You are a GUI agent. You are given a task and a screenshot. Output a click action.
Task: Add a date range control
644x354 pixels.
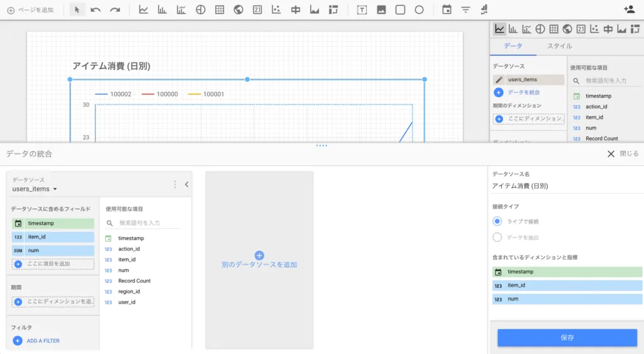[447, 10]
